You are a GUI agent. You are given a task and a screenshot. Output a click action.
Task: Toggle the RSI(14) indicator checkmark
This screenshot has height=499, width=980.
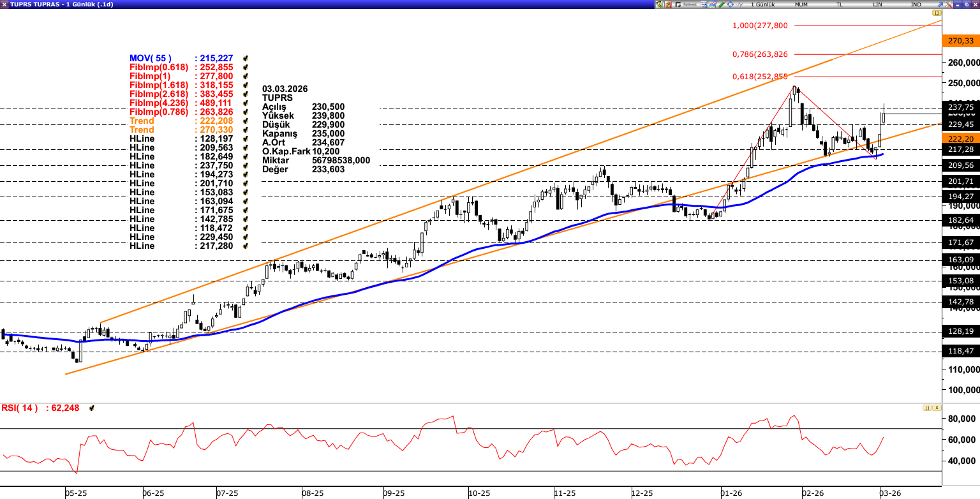[x=91, y=408]
